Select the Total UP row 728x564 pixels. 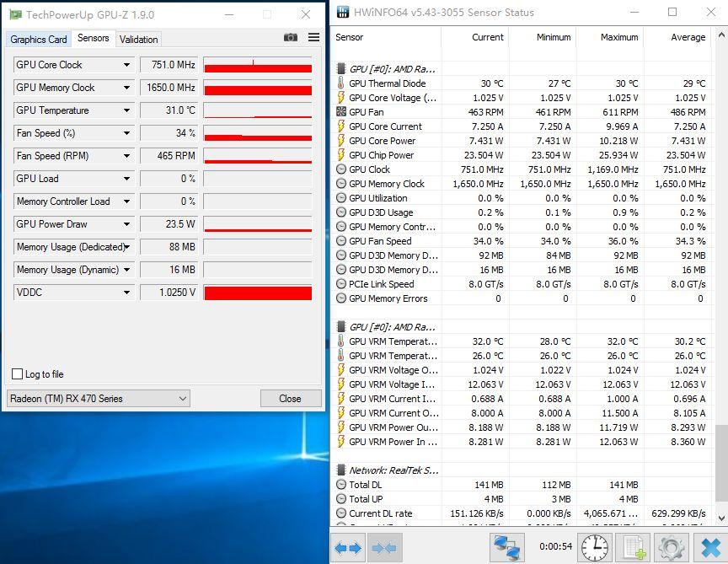tap(522, 499)
